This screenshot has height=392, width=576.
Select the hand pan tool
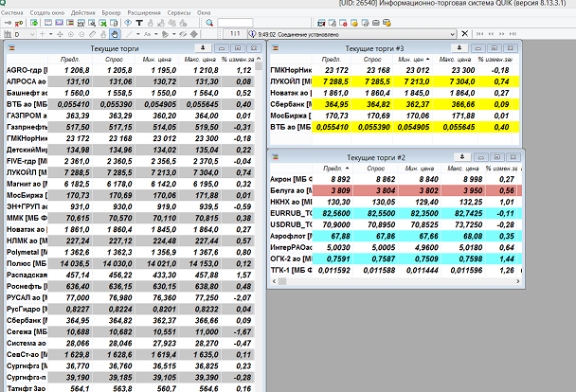[x=115, y=34]
